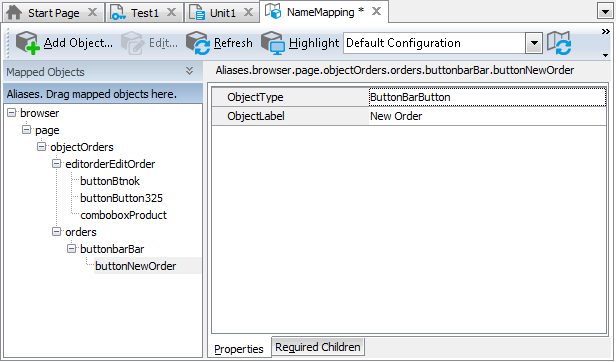Viewport: 616px width, 362px height.
Task: Collapse the objectOrders tree node
Action: click(x=41, y=146)
